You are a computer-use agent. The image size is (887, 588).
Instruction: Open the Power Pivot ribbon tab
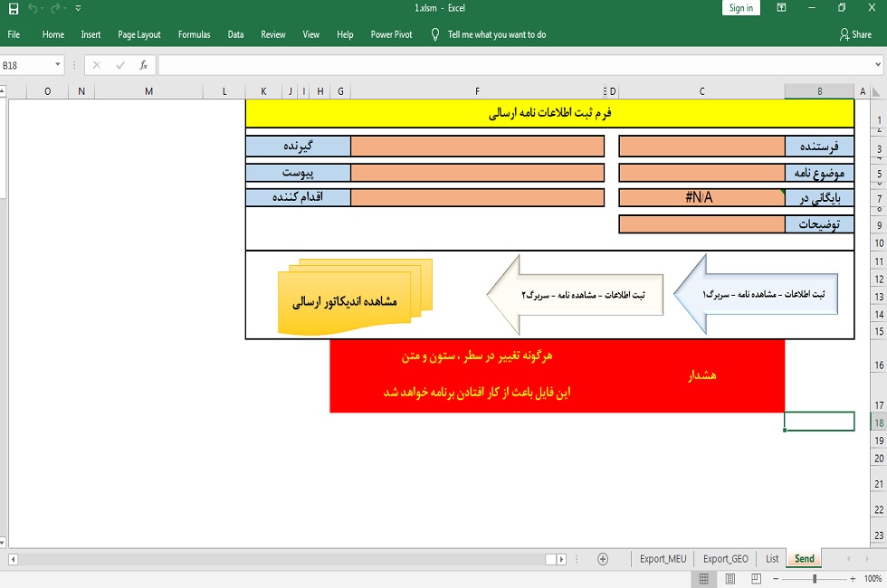(x=390, y=33)
